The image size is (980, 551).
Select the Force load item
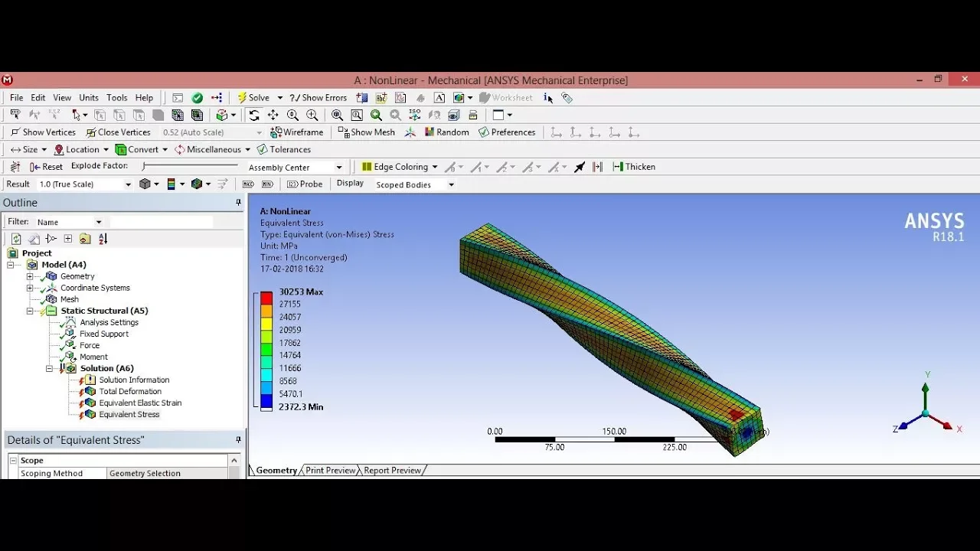point(90,345)
